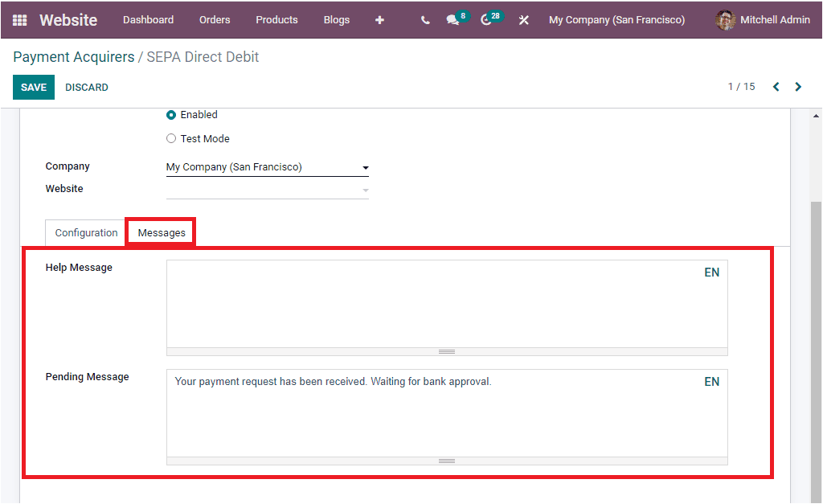Go to next record with right arrow
This screenshot has height=504, width=823.
(798, 86)
